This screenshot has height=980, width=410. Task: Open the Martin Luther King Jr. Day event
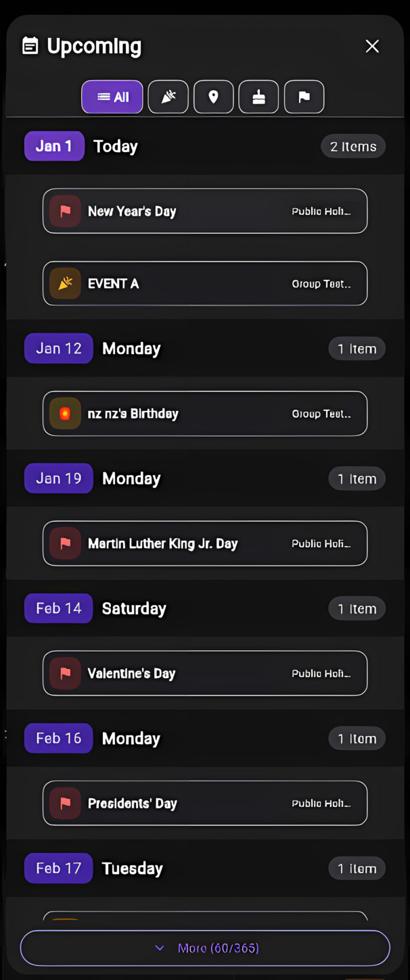[x=205, y=543]
